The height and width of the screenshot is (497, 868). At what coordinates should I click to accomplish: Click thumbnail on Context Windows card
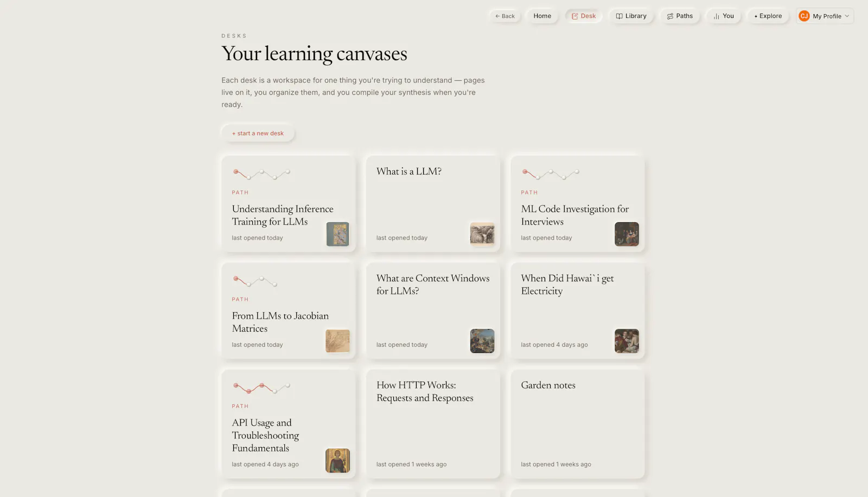pyautogui.click(x=482, y=341)
